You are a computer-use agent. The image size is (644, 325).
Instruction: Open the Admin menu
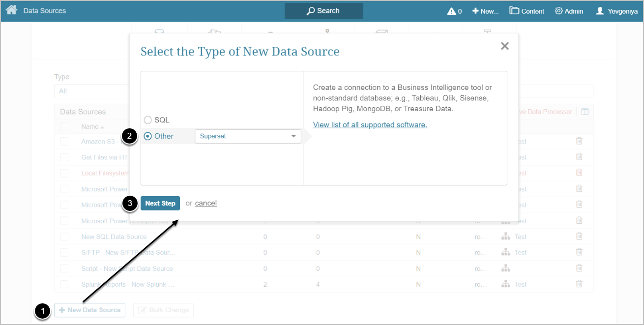pos(569,11)
